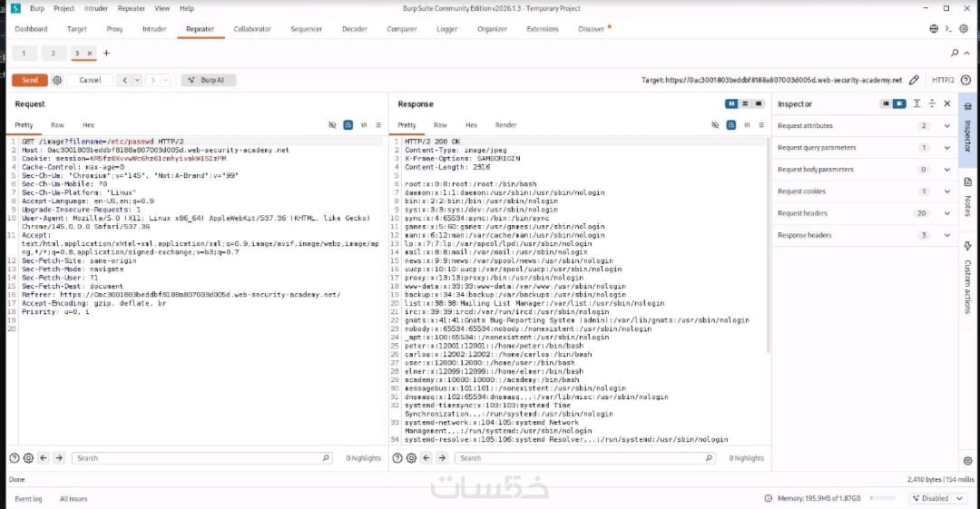Viewport: 980px width, 509px height.
Task: Open the command palette terminal icon
Action: [x=948, y=29]
